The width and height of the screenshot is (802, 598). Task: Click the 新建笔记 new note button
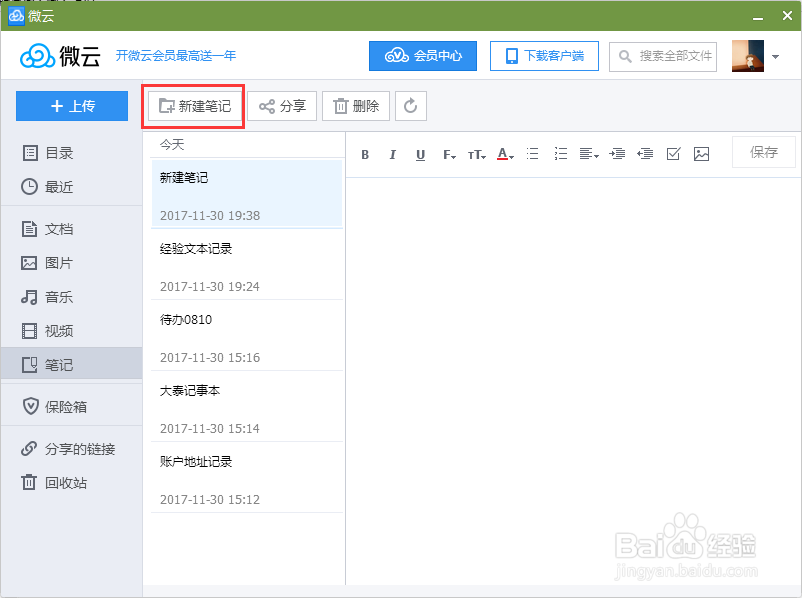(x=194, y=106)
